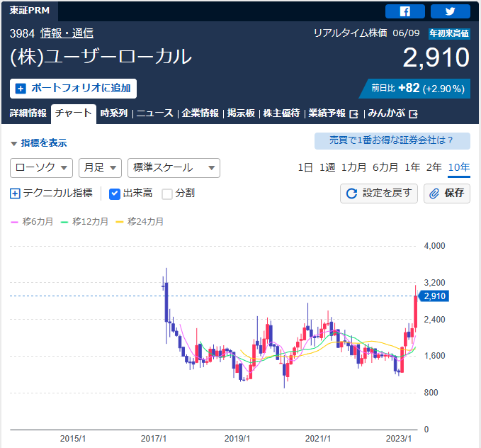Viewport: 481px width, 448px height.
Task: Open the 企業情報 tab
Action: coord(200,113)
